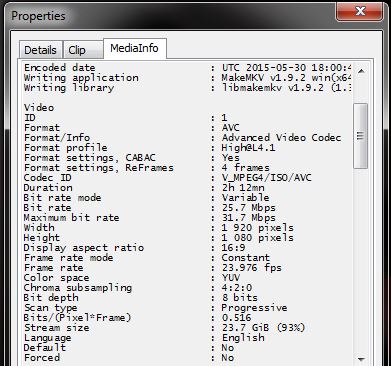
Task: Close the Properties window
Action: [360, 12]
